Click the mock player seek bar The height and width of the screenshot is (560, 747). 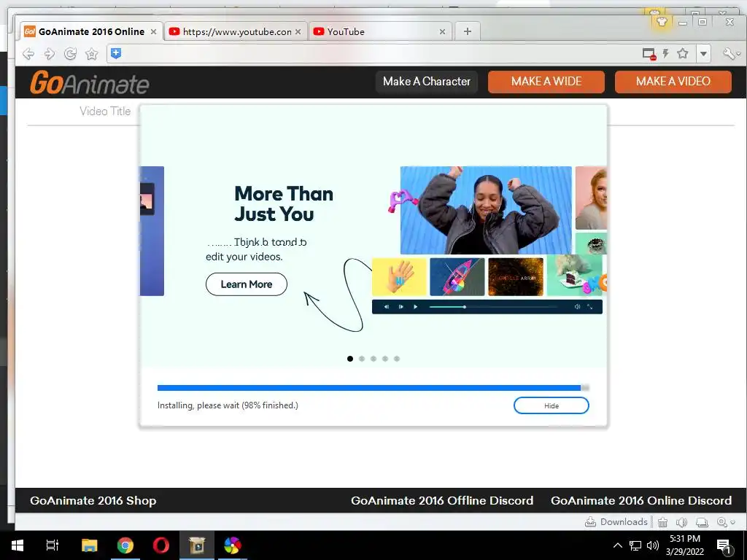[x=494, y=307]
